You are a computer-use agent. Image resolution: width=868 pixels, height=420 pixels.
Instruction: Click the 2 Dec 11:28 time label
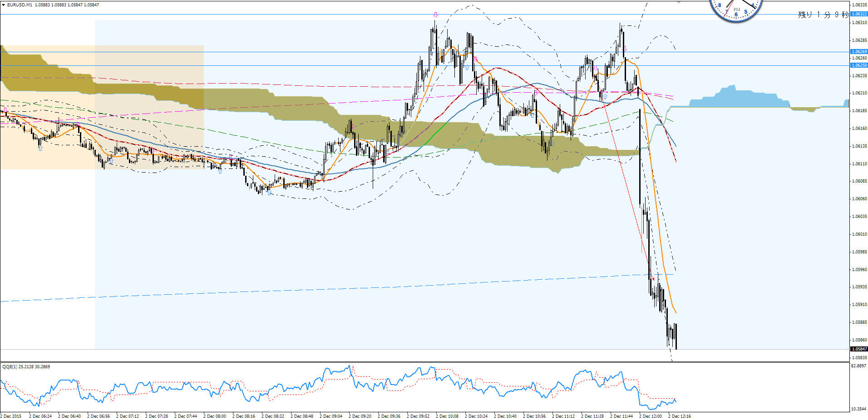592,416
